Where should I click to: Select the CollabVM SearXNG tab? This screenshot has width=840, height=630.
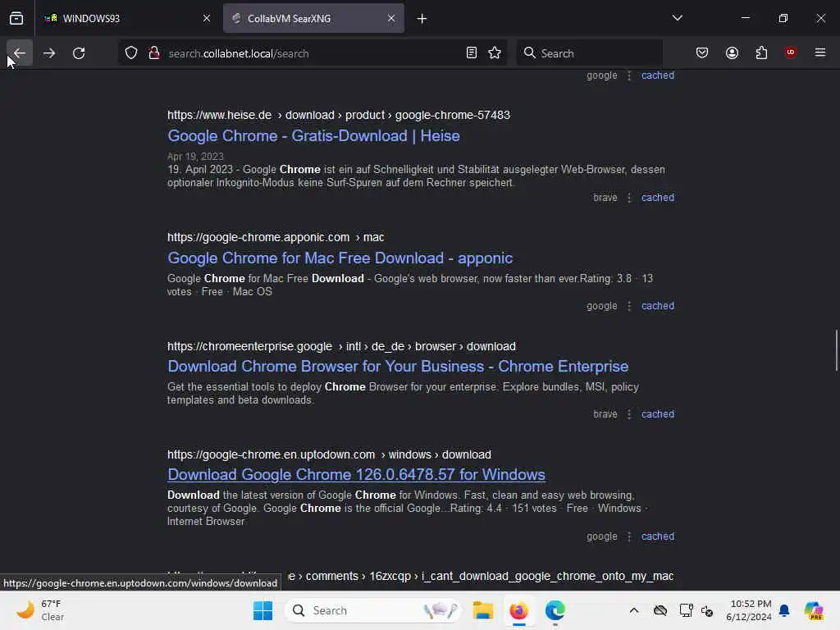pos(313,18)
